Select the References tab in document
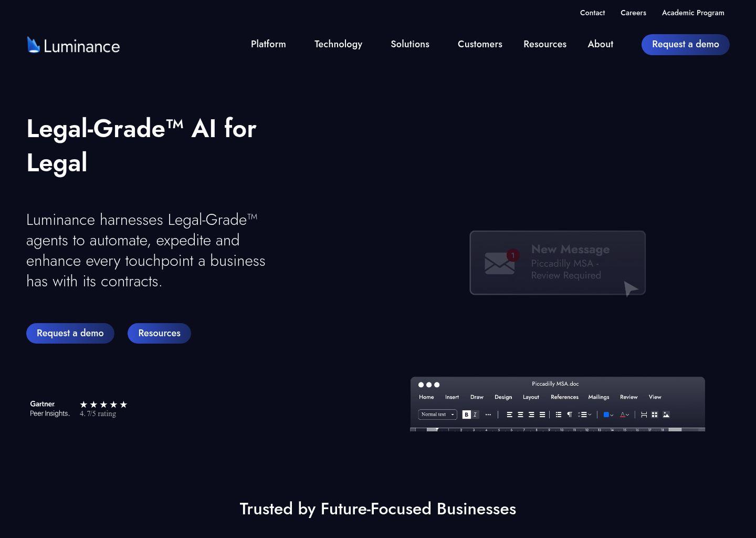The width and height of the screenshot is (756, 538). pos(564,397)
